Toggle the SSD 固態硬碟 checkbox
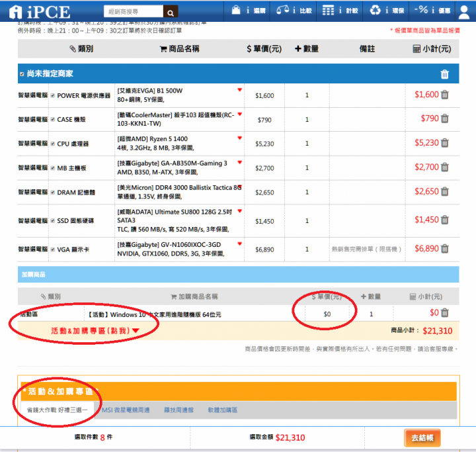This screenshot has width=476, height=452. tap(53, 220)
